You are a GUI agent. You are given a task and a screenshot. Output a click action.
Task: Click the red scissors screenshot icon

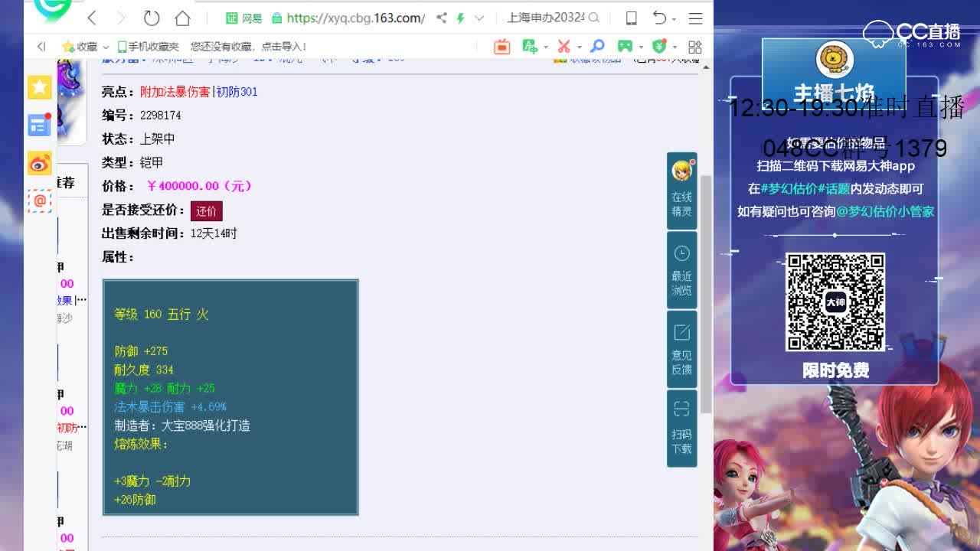(564, 47)
